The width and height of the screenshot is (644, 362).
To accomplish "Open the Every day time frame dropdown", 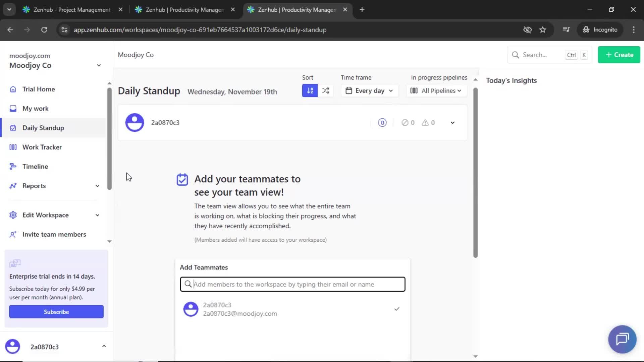I will pos(369,90).
